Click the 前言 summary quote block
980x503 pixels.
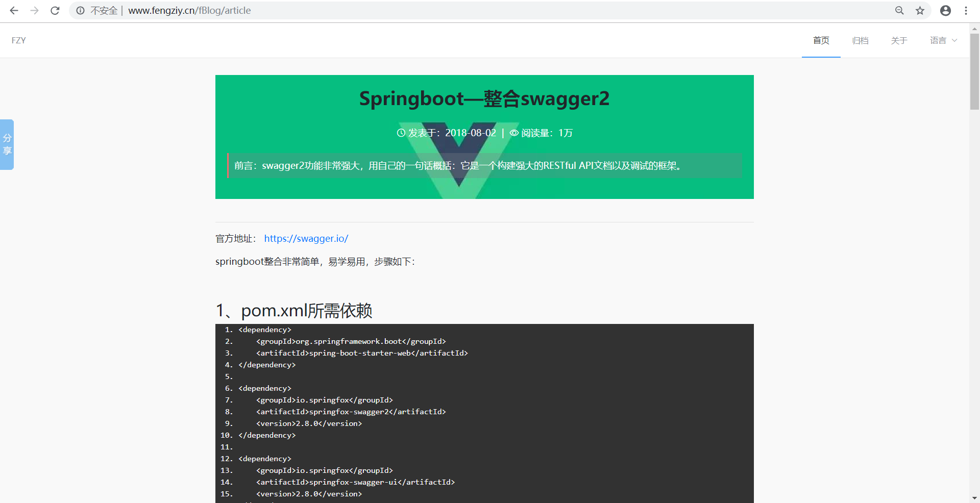pyautogui.click(x=484, y=165)
